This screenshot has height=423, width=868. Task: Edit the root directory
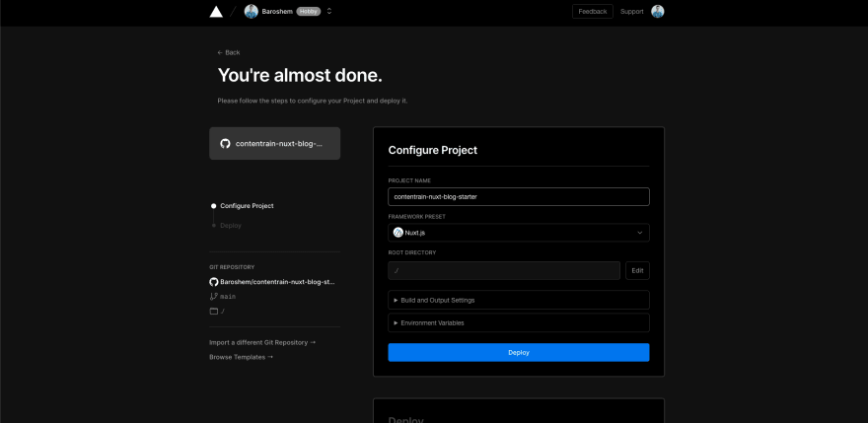[637, 271]
